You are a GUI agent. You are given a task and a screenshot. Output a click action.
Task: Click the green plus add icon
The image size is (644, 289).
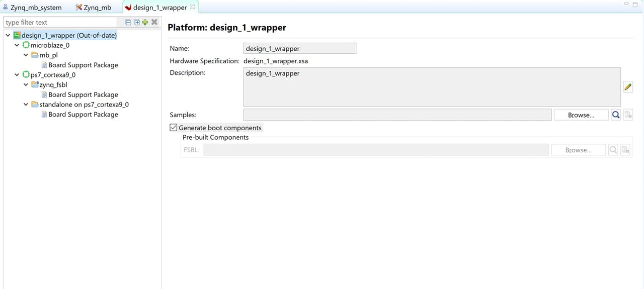(x=145, y=22)
